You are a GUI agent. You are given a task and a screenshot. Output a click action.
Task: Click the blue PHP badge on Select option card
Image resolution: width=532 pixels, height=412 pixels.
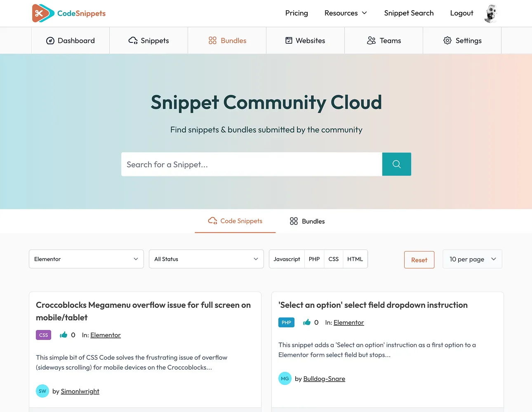286,322
